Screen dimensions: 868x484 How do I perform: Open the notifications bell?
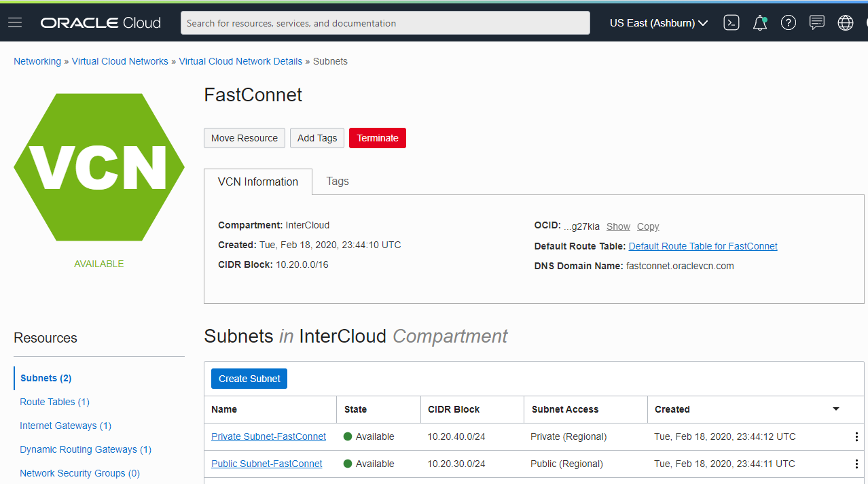pos(760,22)
